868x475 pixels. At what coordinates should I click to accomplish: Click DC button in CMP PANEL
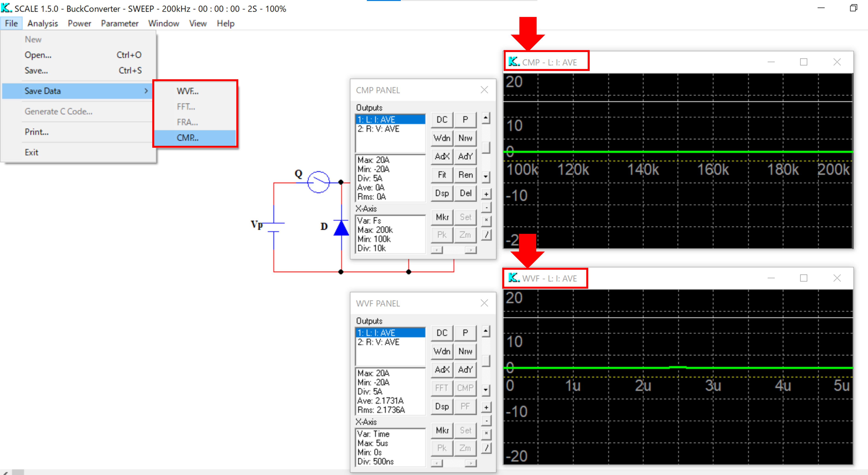442,120
